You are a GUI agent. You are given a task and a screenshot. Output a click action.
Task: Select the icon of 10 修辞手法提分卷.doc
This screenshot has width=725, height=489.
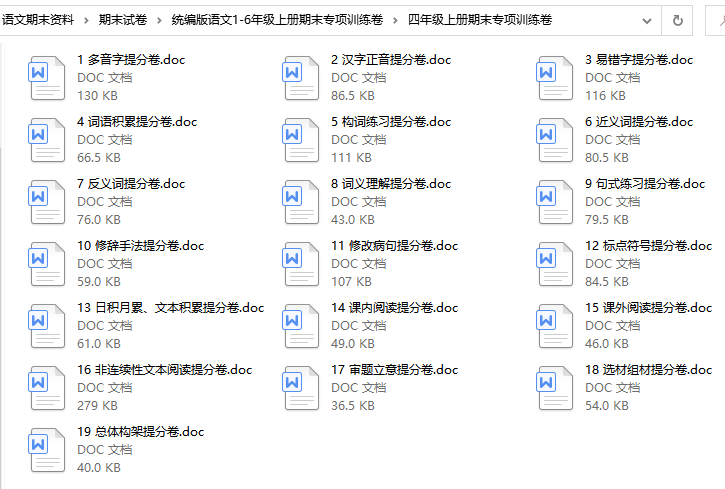47,263
